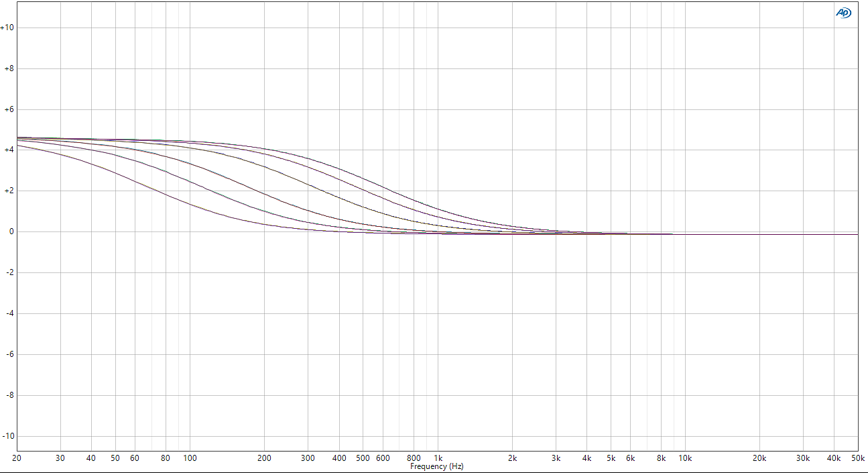Click the 0 level axis label
The width and height of the screenshot is (868, 473).
pyautogui.click(x=11, y=231)
